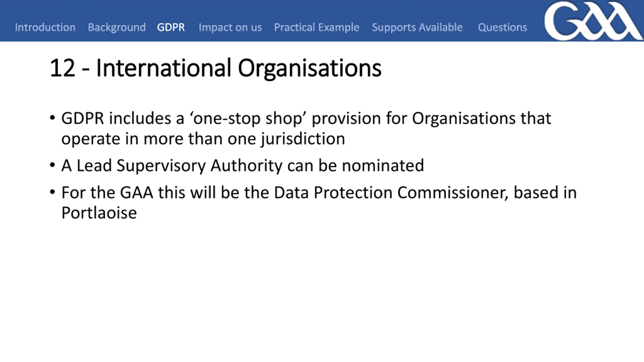644x362 pixels.
Task: Click the Data Protection Commissioner bullet text
Action: tap(319, 203)
